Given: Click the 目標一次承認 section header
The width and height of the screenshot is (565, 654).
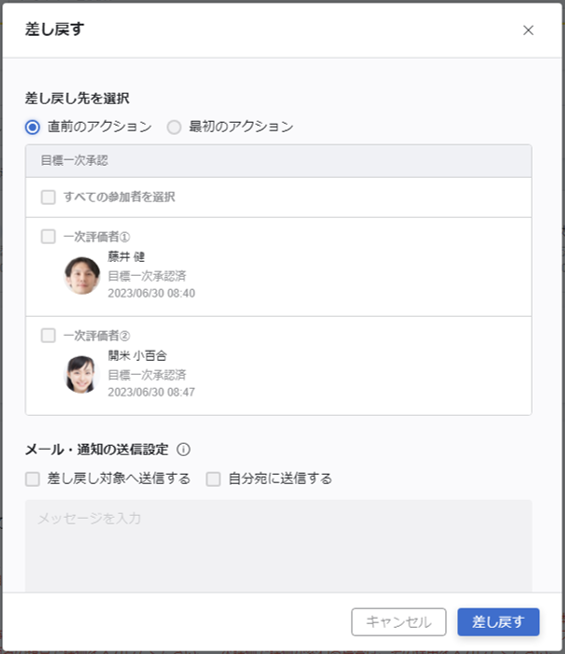Looking at the screenshot, I should [279, 161].
